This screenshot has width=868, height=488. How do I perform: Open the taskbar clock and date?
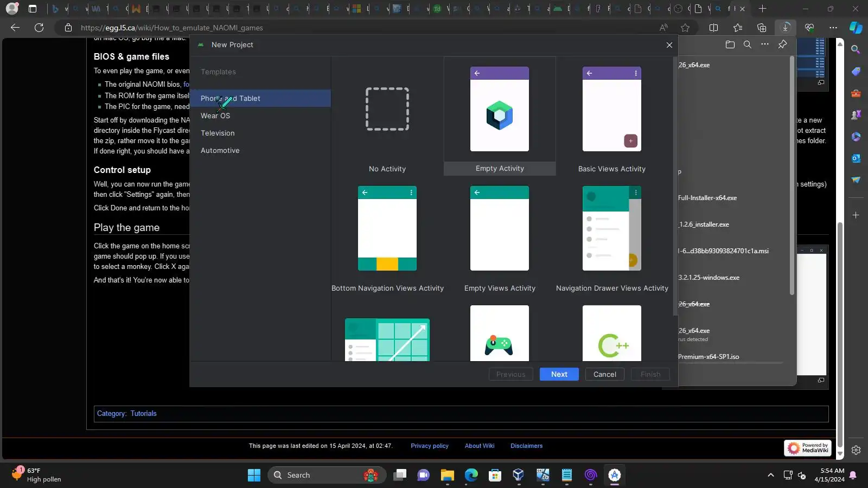coord(829,475)
